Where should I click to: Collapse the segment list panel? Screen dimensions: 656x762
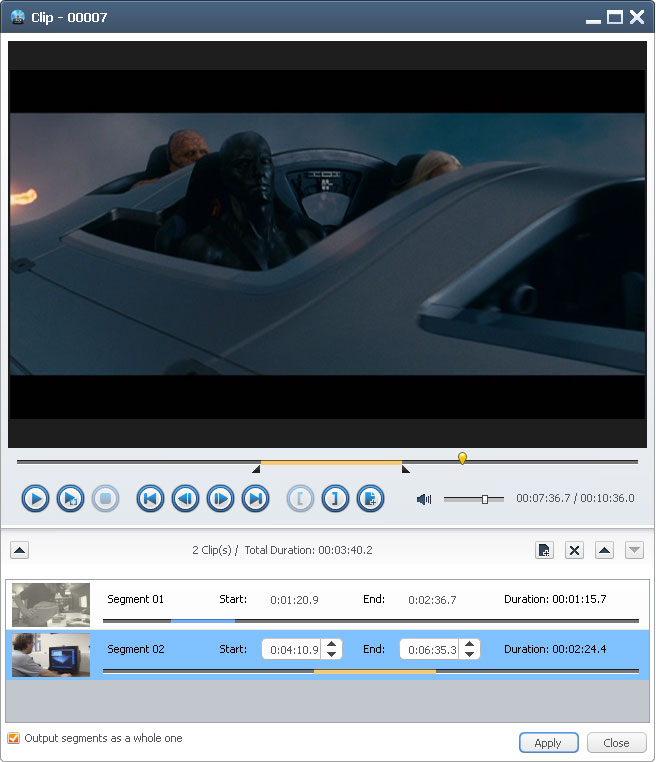(x=19, y=550)
